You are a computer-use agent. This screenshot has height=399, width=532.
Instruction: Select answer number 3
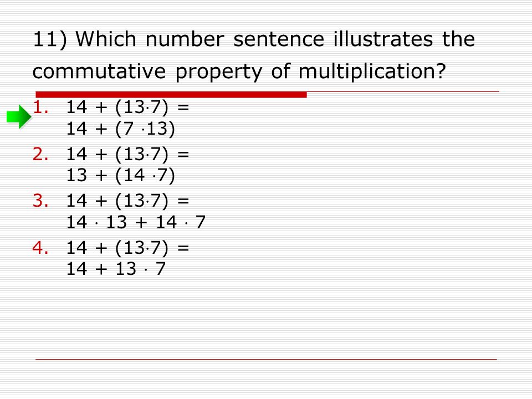click(40, 201)
